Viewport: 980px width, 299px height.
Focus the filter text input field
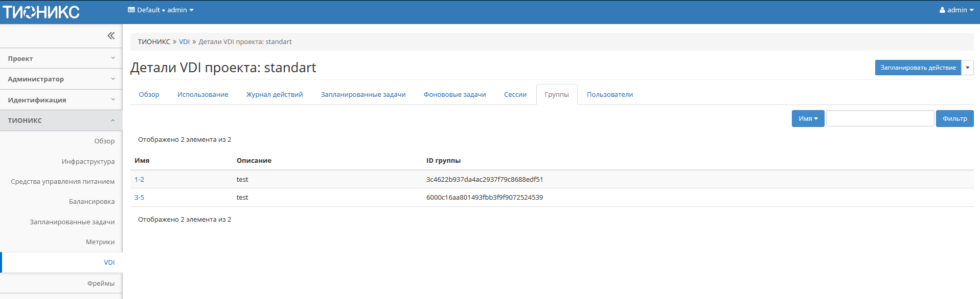click(x=880, y=119)
